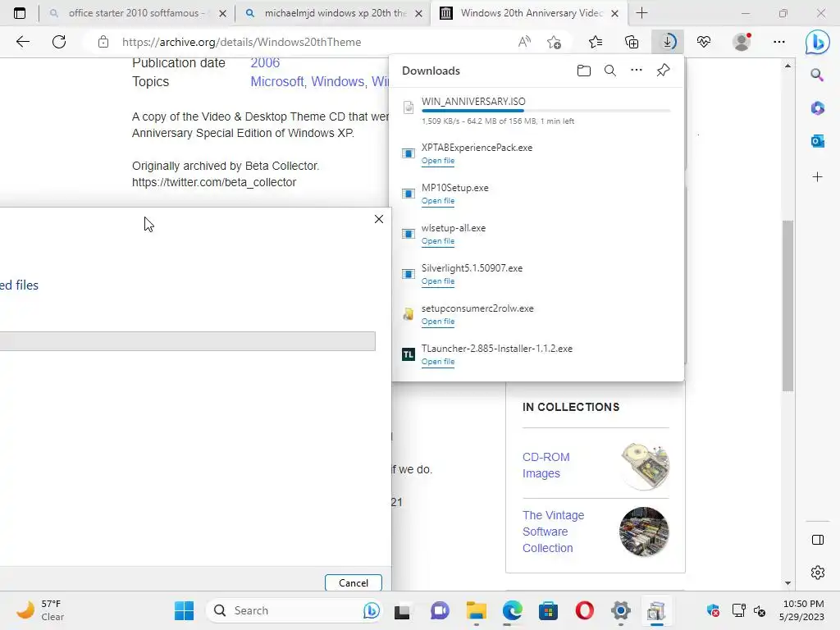Screen dimensions: 840x630
Task: Open the Windows topic link
Action: pos(337,81)
